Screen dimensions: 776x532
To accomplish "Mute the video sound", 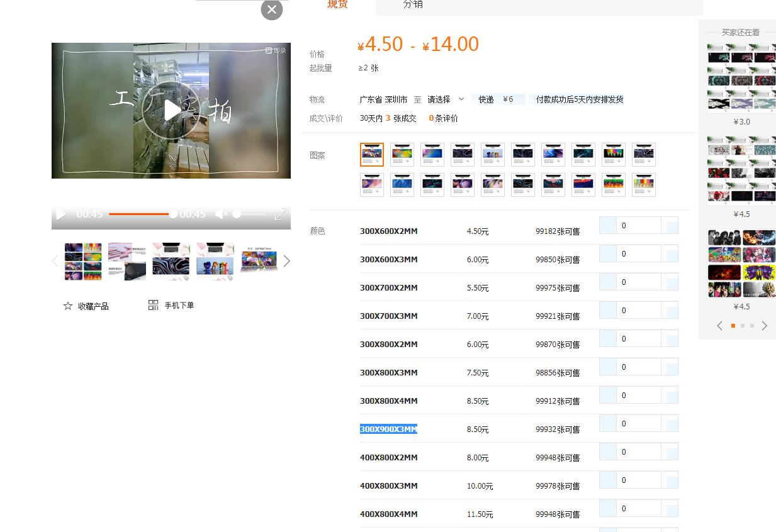I will coord(221,214).
